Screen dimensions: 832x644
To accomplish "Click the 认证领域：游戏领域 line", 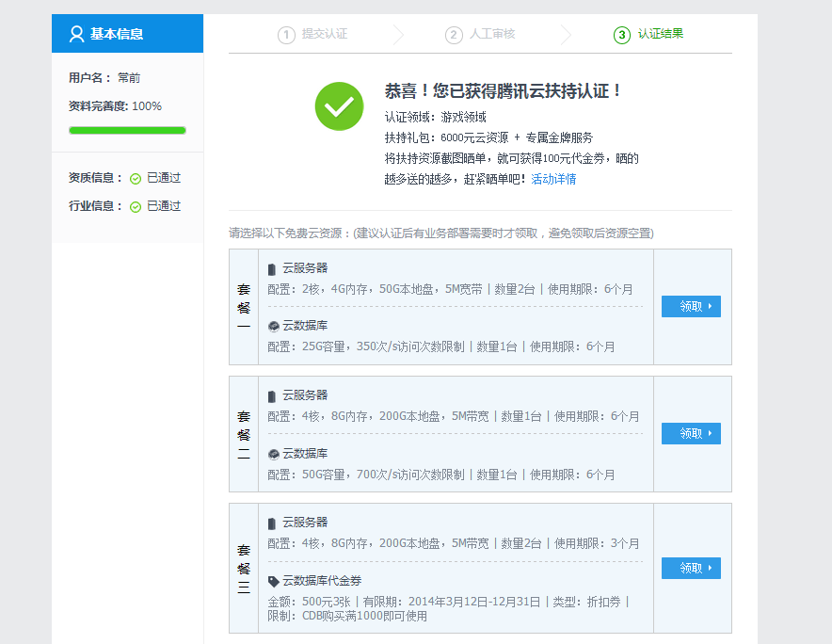I will 436,117.
